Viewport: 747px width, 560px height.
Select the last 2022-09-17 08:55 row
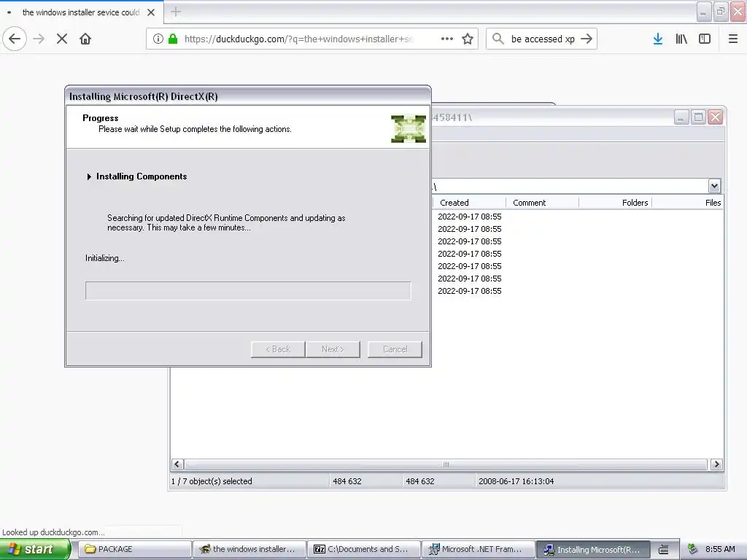pyautogui.click(x=469, y=291)
